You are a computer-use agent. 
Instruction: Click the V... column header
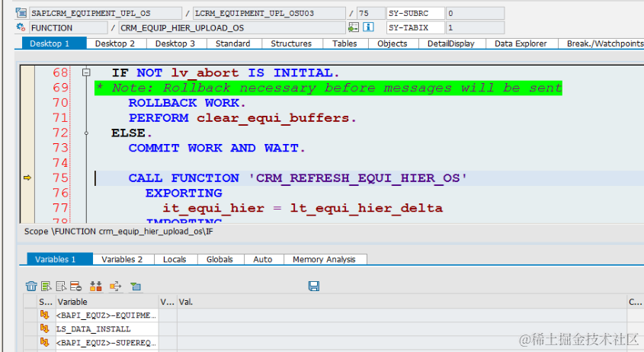pyautogui.click(x=168, y=302)
